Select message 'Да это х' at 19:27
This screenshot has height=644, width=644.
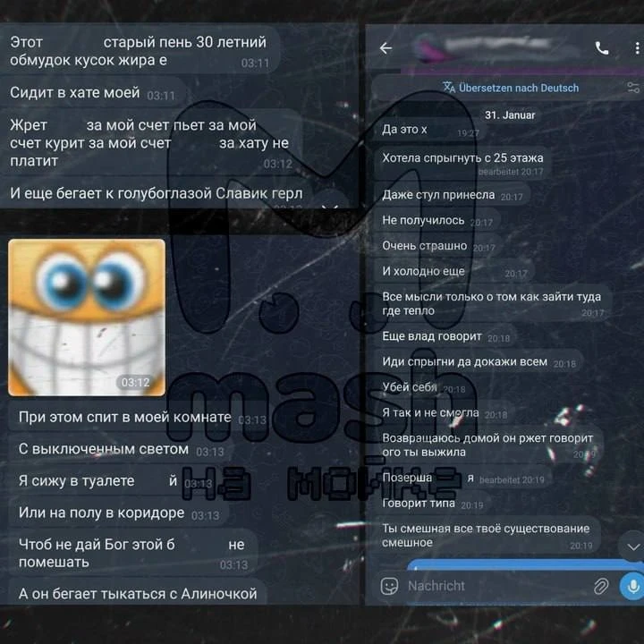click(x=429, y=131)
